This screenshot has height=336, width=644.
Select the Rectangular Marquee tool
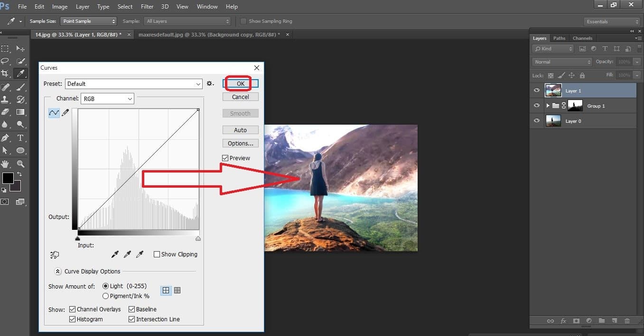(x=6, y=49)
